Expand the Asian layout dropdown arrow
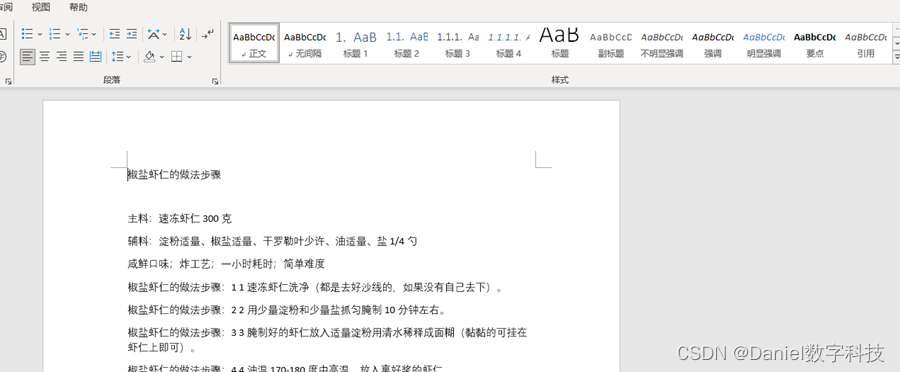Screen dimensions: 900x372 pyautogui.click(x=165, y=34)
